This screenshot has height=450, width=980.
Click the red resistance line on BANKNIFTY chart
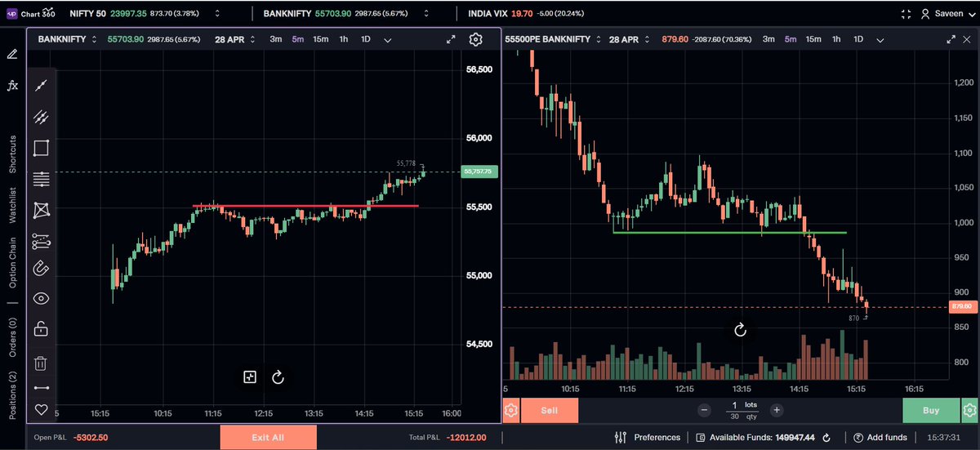click(x=305, y=206)
